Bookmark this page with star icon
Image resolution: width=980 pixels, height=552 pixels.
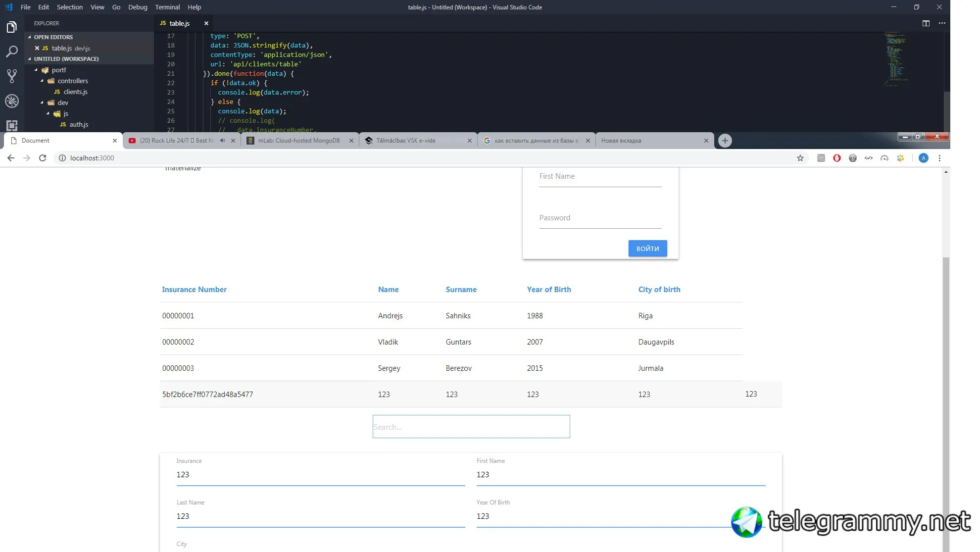(x=800, y=158)
